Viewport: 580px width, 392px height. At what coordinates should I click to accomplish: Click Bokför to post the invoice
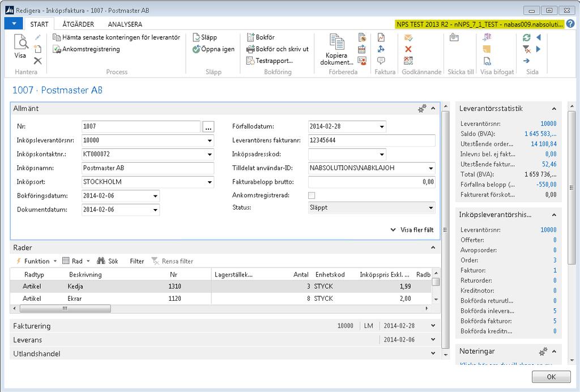261,37
